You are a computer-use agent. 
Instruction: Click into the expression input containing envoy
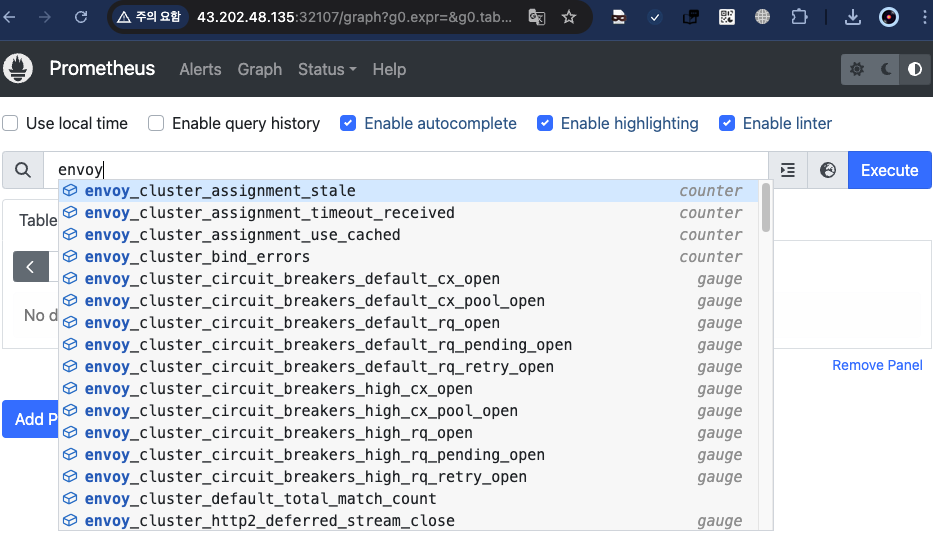[x=406, y=170]
